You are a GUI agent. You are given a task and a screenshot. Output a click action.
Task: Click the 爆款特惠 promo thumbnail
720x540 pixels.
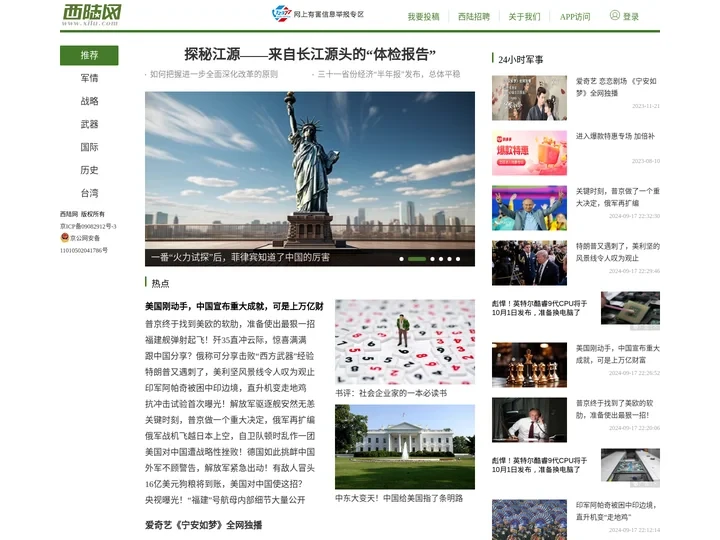click(529, 153)
